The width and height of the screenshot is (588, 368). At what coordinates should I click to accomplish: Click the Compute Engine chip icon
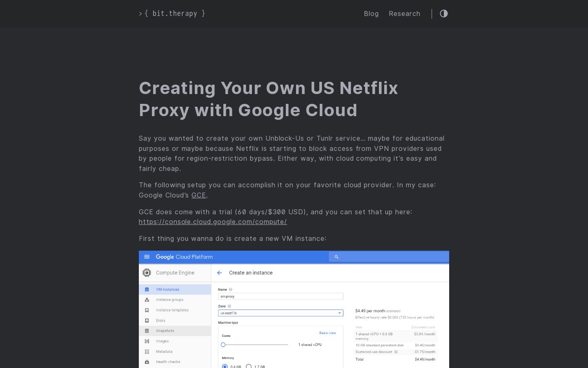pyautogui.click(x=147, y=273)
